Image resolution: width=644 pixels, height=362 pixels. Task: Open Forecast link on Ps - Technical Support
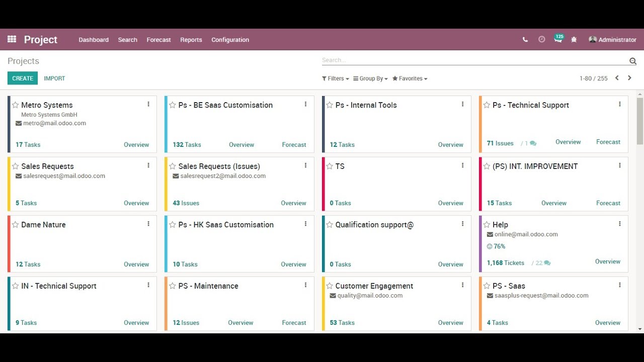(608, 142)
